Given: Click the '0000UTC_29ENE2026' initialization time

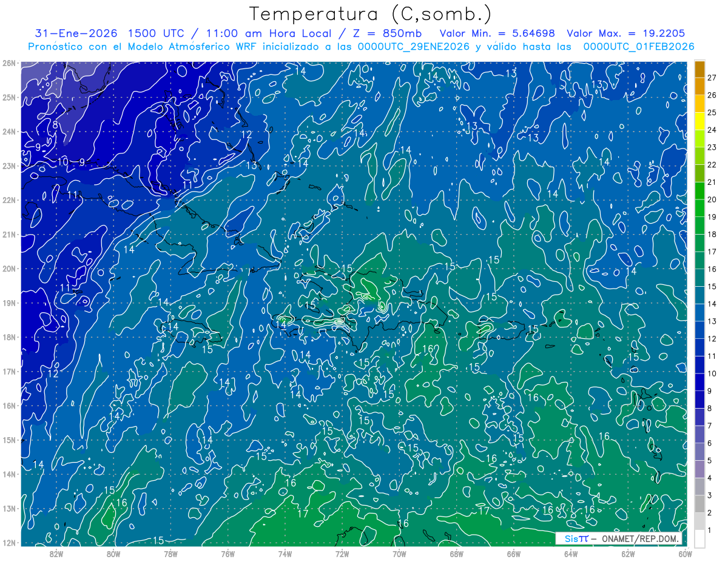Looking at the screenshot, I should pyautogui.click(x=414, y=47).
